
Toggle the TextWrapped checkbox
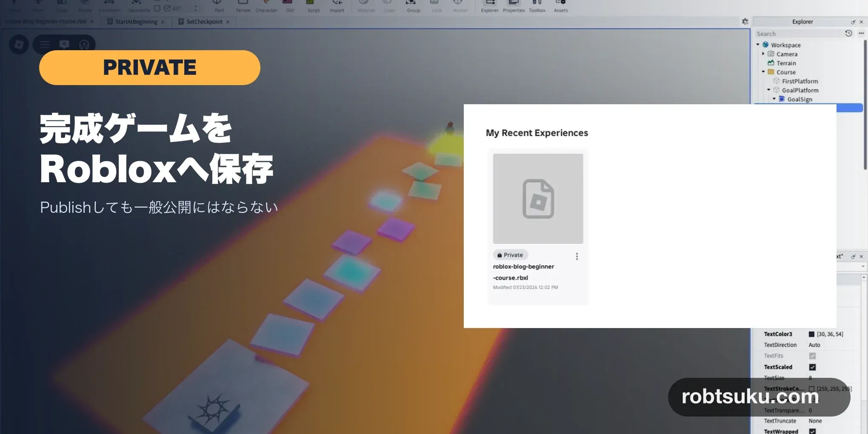pos(812,431)
